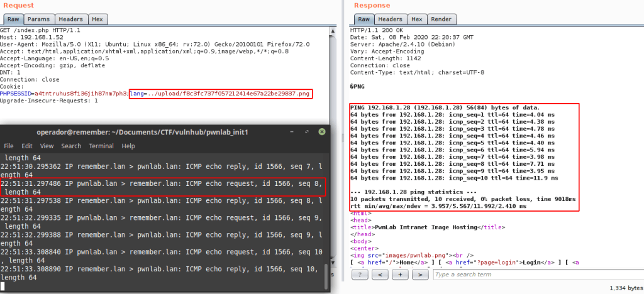This screenshot has width=644, height=294.
Task: Open the terminal Edit menu
Action: (x=30, y=146)
